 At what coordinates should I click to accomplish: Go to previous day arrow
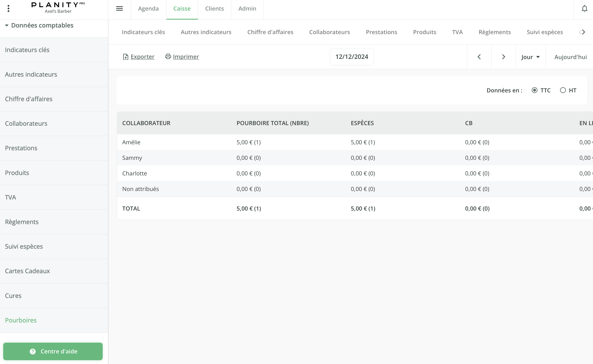pyautogui.click(x=479, y=57)
